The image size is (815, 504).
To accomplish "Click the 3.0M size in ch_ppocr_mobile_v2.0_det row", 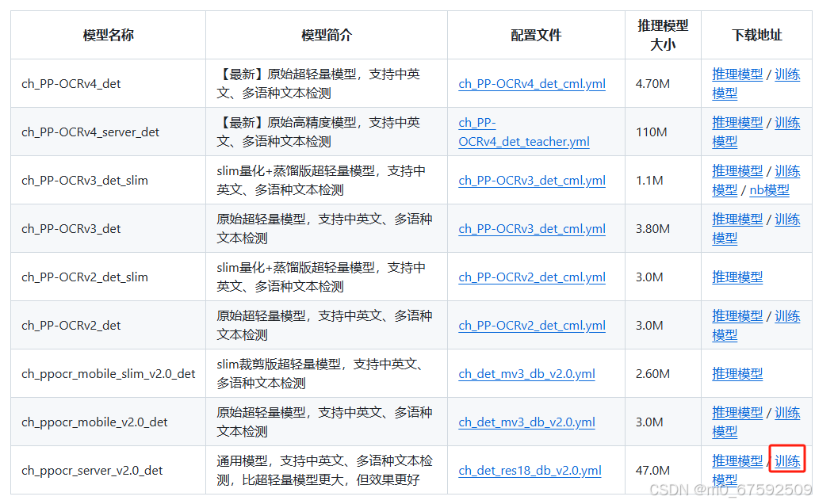I will [x=649, y=422].
